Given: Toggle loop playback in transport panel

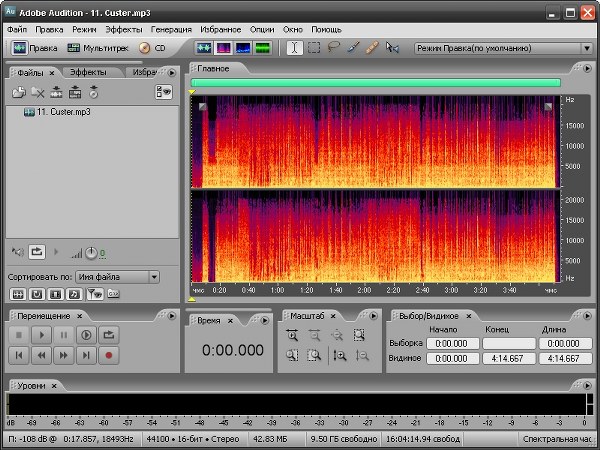Looking at the screenshot, I should 108,335.
